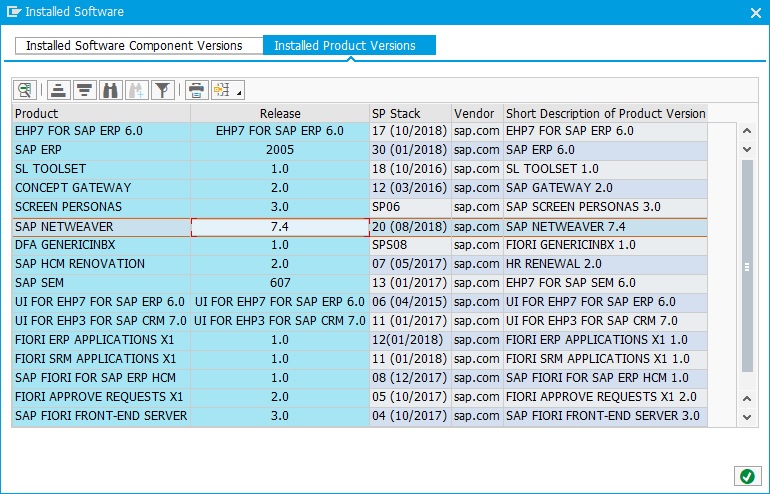Click the 17 (10/2018) SP stack cell
The image size is (770, 494).
click(x=410, y=131)
